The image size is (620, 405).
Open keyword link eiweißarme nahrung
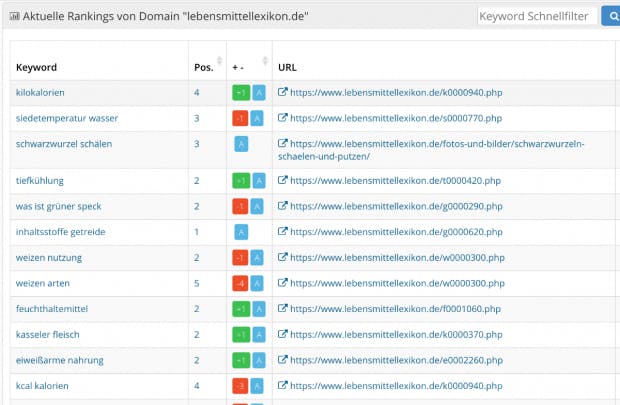click(60, 360)
